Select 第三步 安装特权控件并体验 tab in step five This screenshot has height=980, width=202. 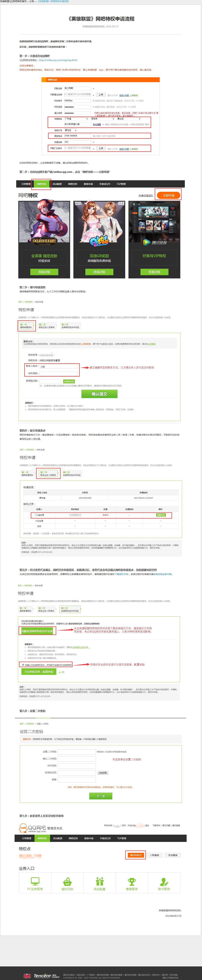click(70, 609)
